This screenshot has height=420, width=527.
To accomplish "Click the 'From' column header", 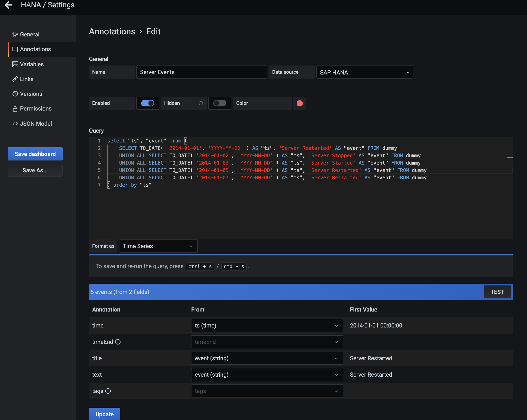I will tap(197, 309).
